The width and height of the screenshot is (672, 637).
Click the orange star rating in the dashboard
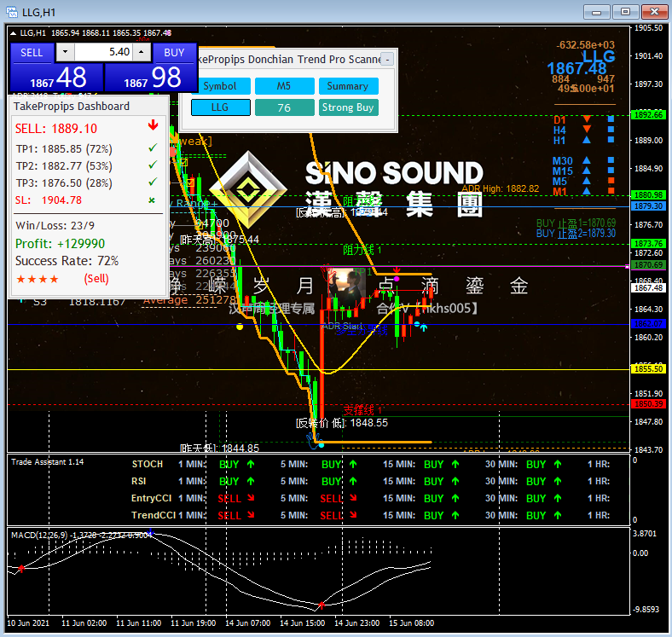[x=38, y=280]
